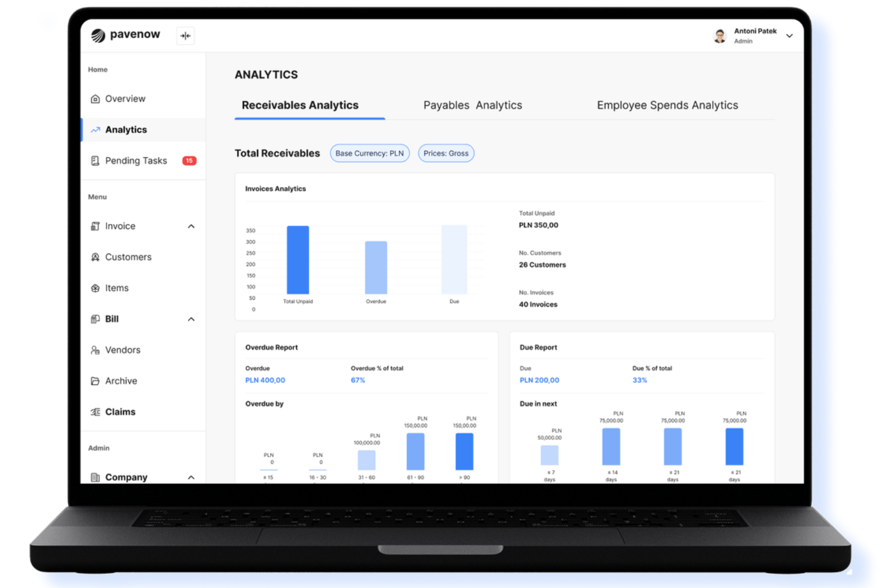Viewport: 882px width, 588px height.
Task: Click the ≤ 7 days due bar
Action: (x=550, y=455)
